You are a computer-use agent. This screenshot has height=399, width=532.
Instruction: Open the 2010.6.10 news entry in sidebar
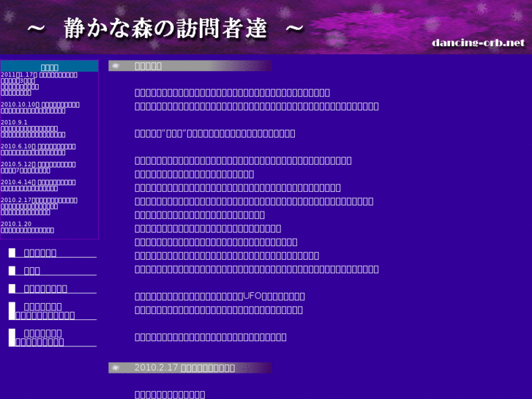pyautogui.click(x=38, y=149)
